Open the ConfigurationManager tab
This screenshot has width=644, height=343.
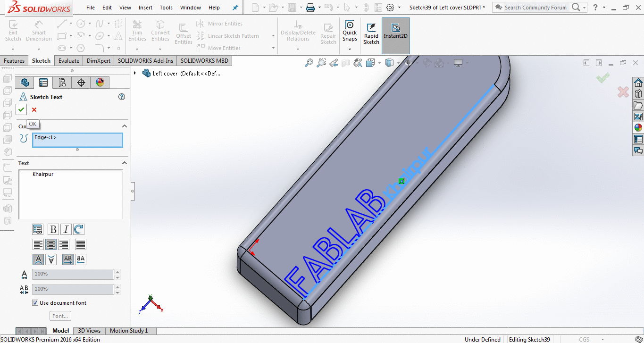pos(62,83)
